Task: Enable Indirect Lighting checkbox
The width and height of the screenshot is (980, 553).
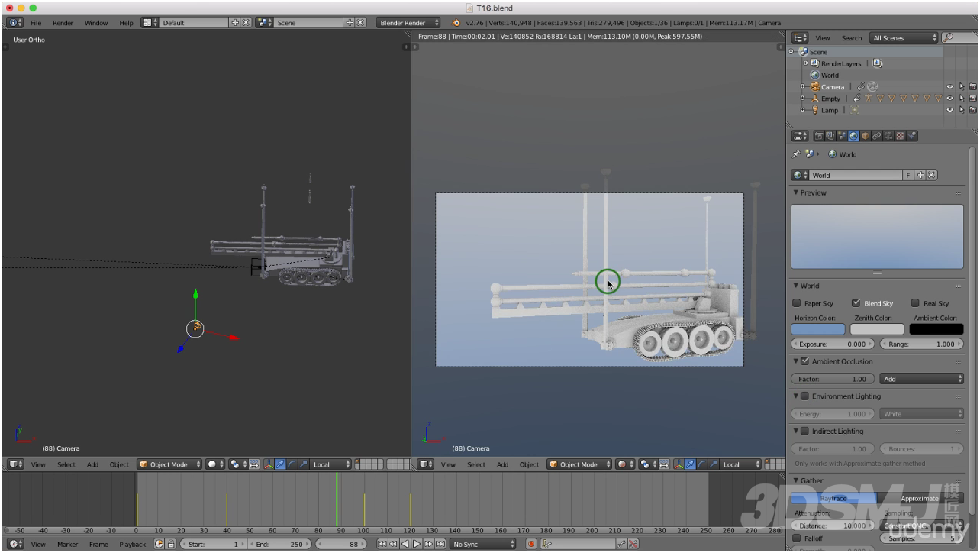Action: tap(804, 432)
